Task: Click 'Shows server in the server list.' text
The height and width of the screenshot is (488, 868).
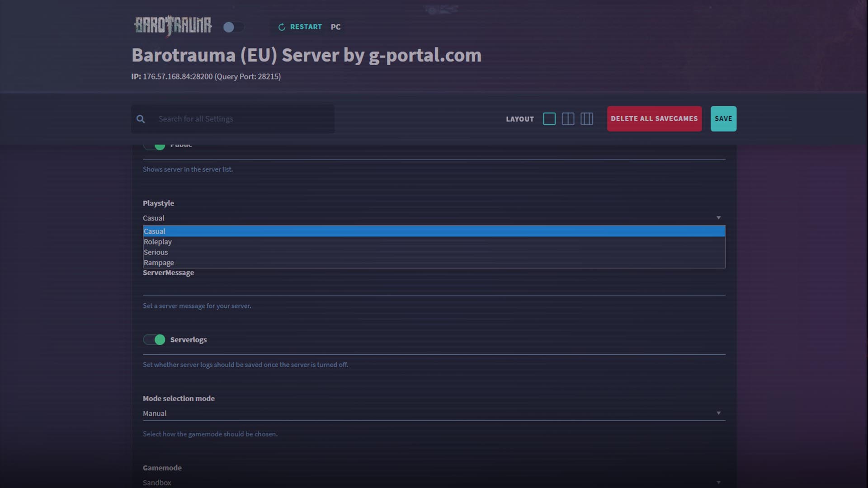Action: coord(188,169)
